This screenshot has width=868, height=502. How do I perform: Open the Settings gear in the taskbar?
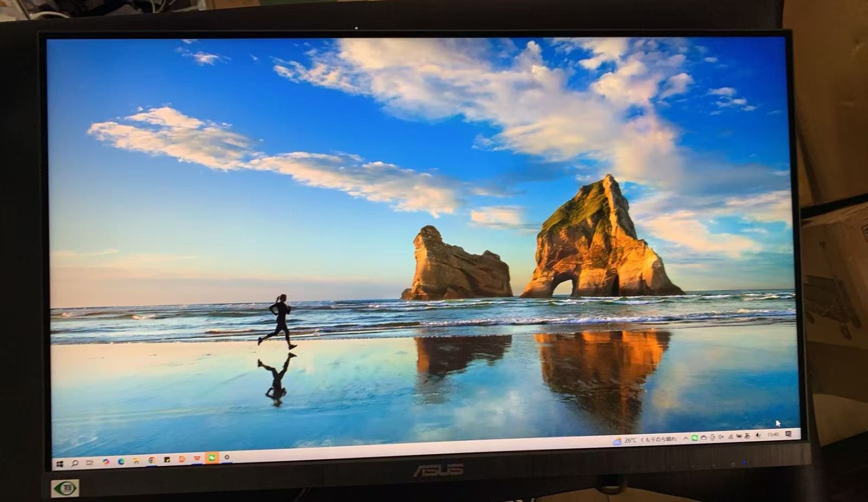tap(227, 458)
